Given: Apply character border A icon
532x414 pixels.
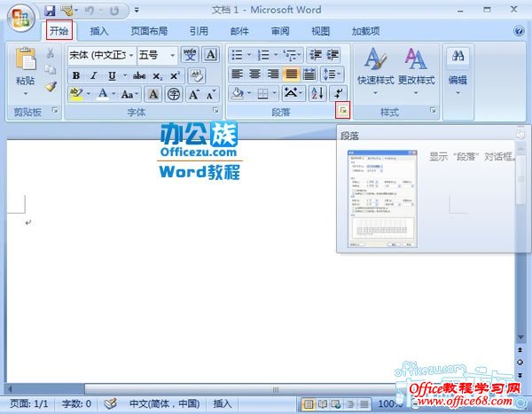Looking at the screenshot, I should [x=211, y=55].
